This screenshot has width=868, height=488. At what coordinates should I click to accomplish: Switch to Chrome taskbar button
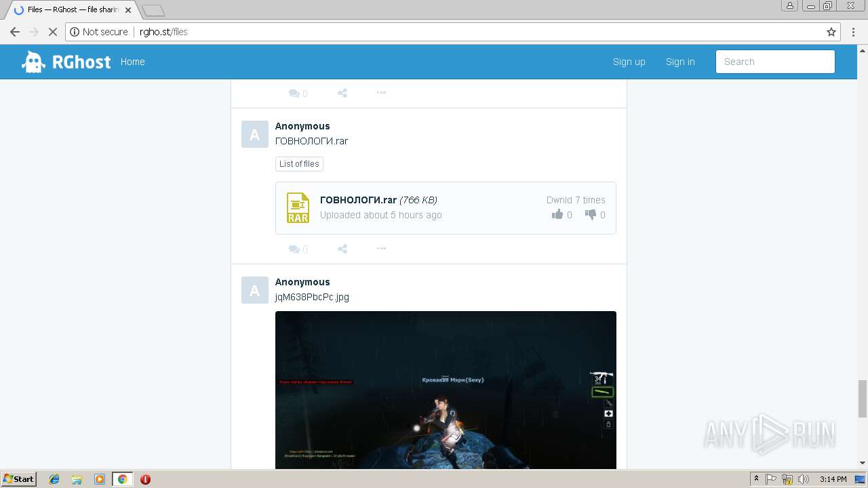(x=122, y=479)
